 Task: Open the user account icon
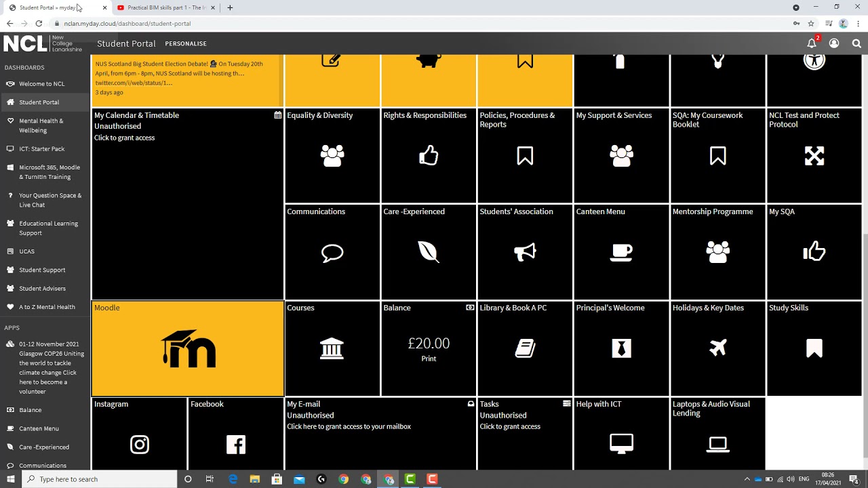click(834, 43)
